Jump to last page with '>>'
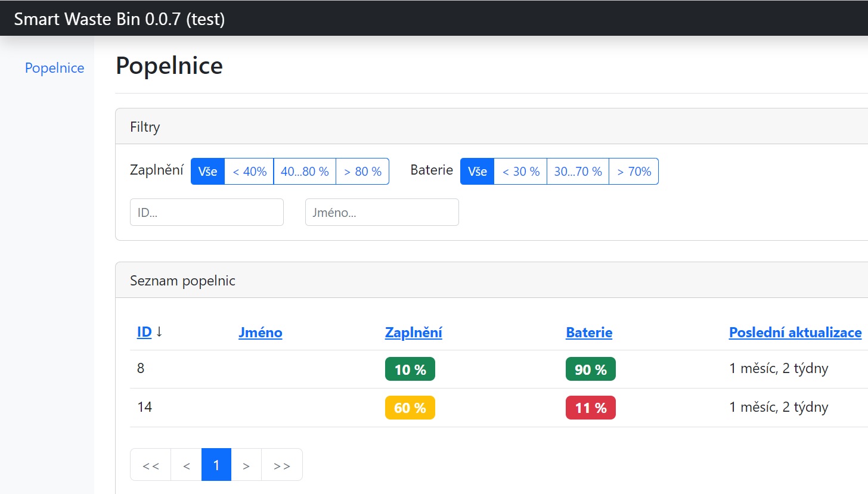868x494 pixels. tap(281, 465)
